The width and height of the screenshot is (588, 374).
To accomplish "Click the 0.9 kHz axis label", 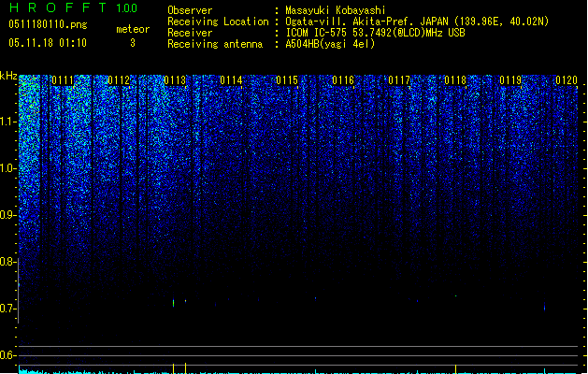I will coord(7,215).
